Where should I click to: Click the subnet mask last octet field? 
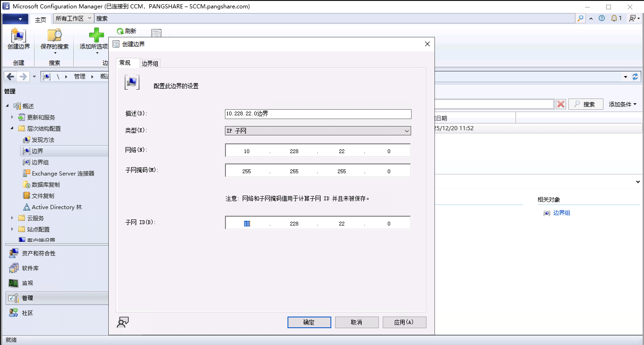[389, 171]
